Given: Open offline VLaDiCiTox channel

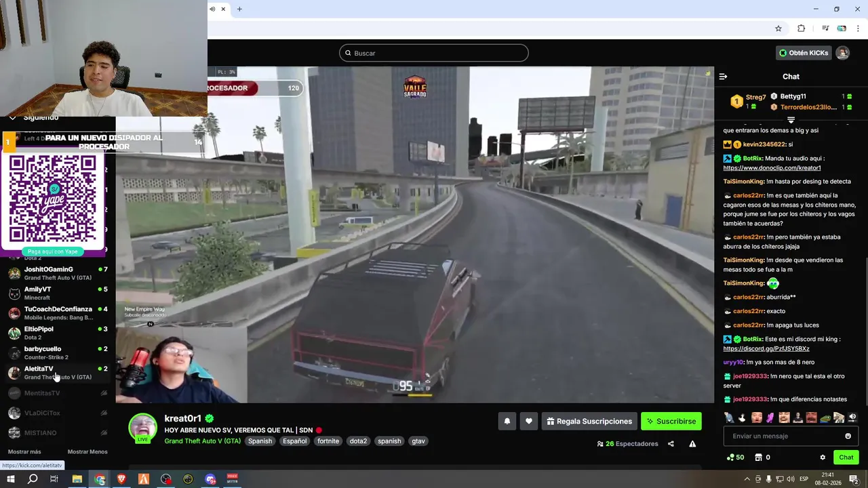Looking at the screenshot, I should point(58,413).
